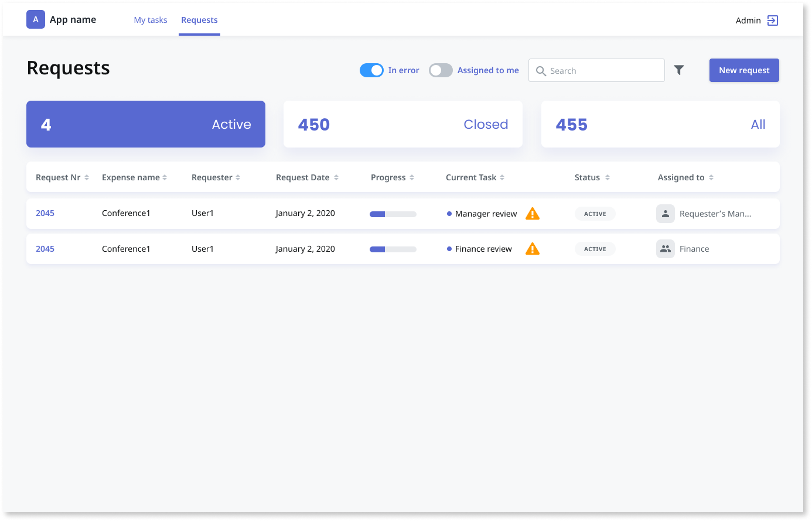Image resolution: width=812 pixels, height=521 pixels.
Task: Click the progress bar on the Finance review row
Action: pyautogui.click(x=393, y=248)
